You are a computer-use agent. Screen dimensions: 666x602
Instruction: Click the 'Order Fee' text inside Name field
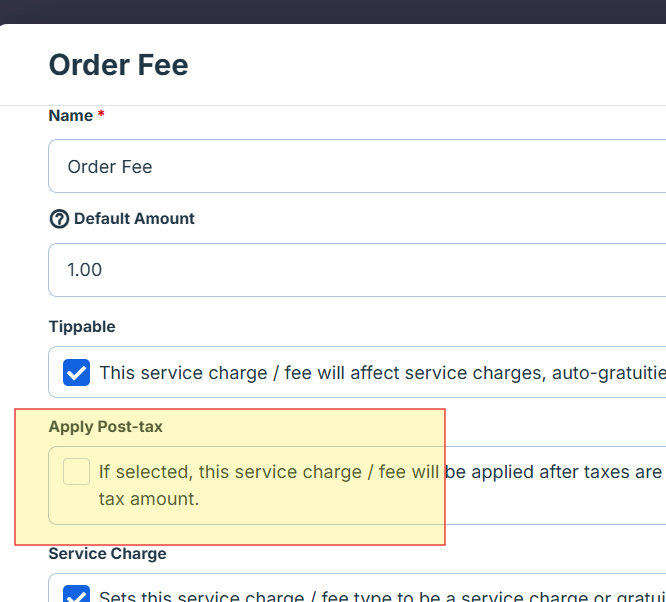click(x=110, y=167)
